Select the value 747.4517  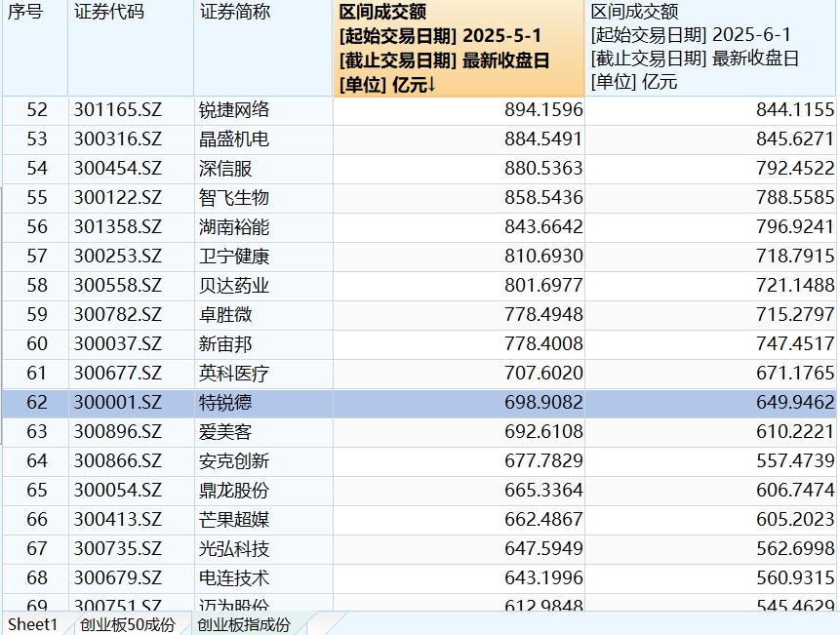[710, 344]
